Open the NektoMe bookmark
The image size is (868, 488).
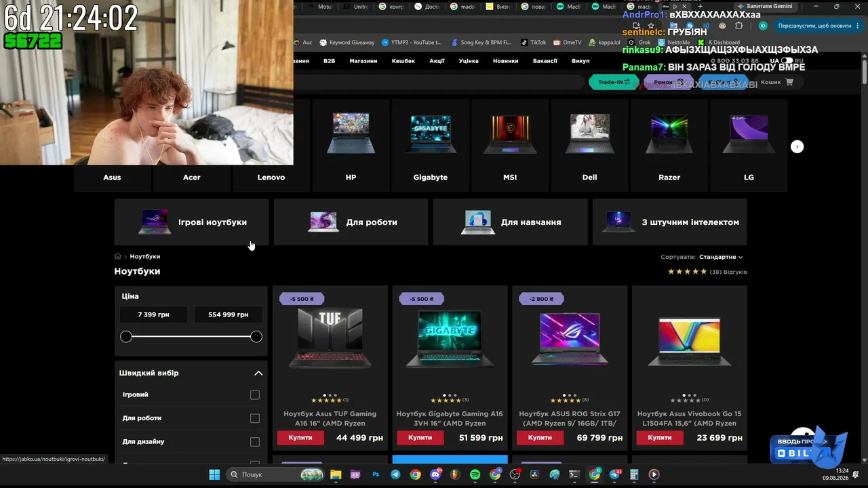click(674, 42)
